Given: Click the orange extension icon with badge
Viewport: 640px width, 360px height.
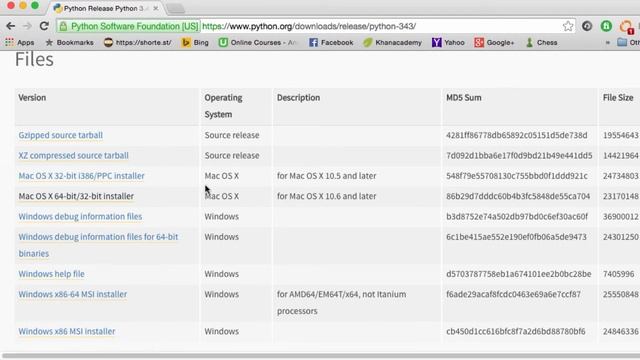Looking at the screenshot, I should tap(627, 27).
